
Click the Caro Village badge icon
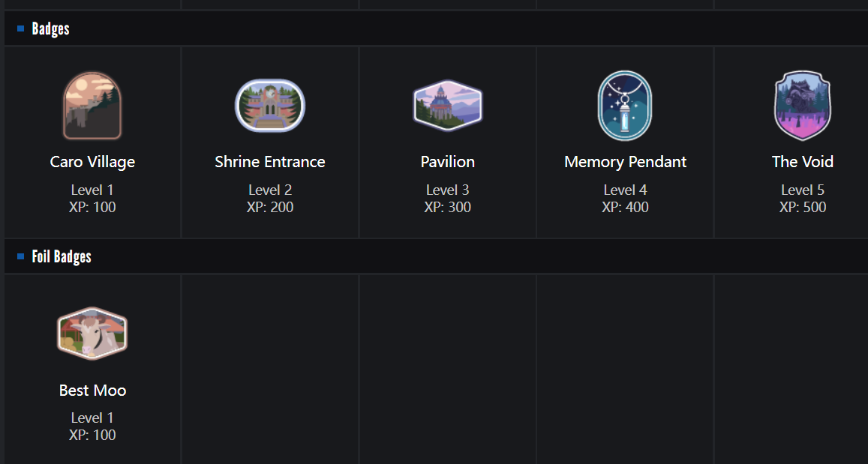point(92,106)
